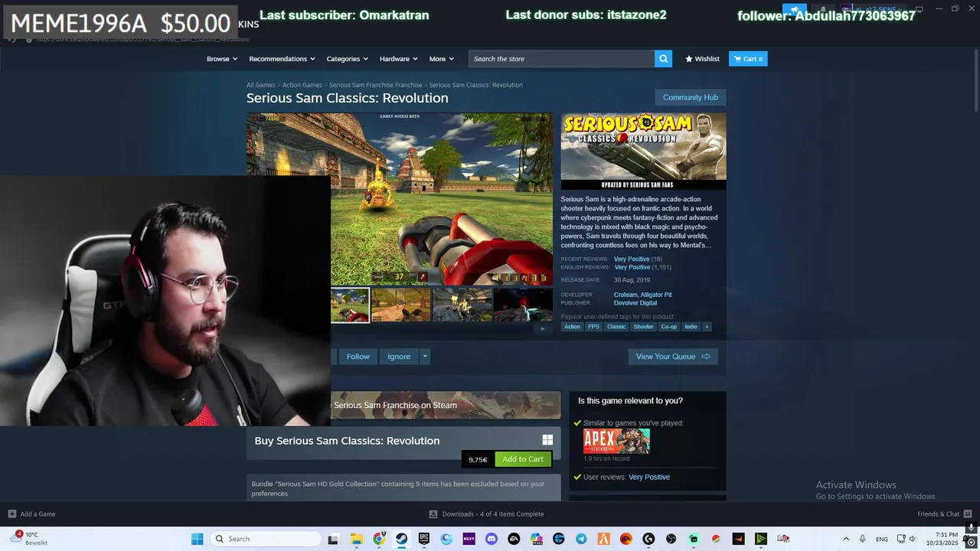The height and width of the screenshot is (551, 980).
Task: Expand the Hardware dropdown menu
Action: 400,59
